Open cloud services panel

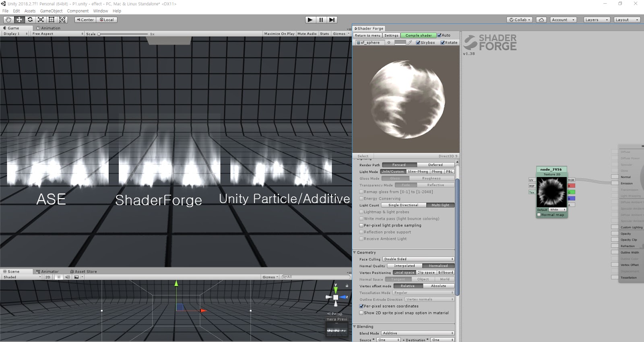541,20
